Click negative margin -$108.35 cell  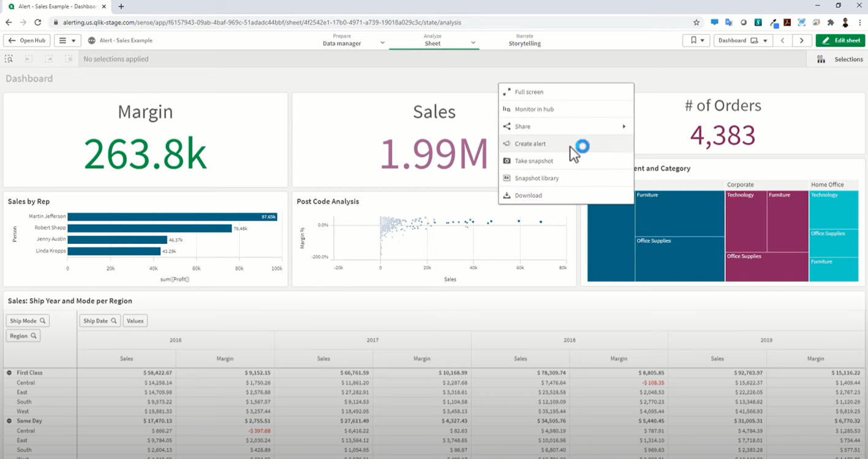(x=653, y=382)
